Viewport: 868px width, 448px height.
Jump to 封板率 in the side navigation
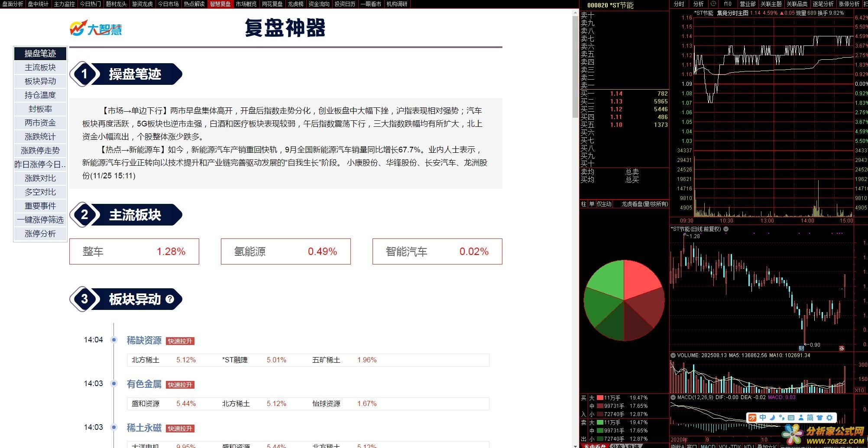pos(40,109)
